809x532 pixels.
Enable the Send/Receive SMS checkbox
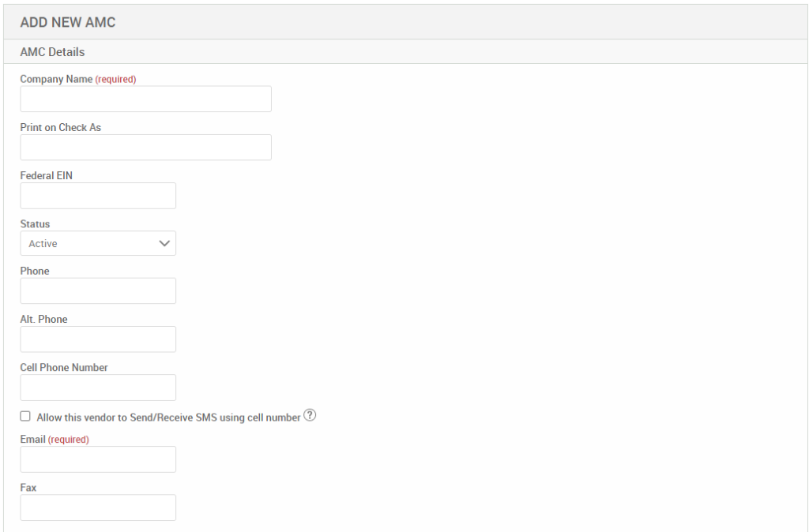25,416
